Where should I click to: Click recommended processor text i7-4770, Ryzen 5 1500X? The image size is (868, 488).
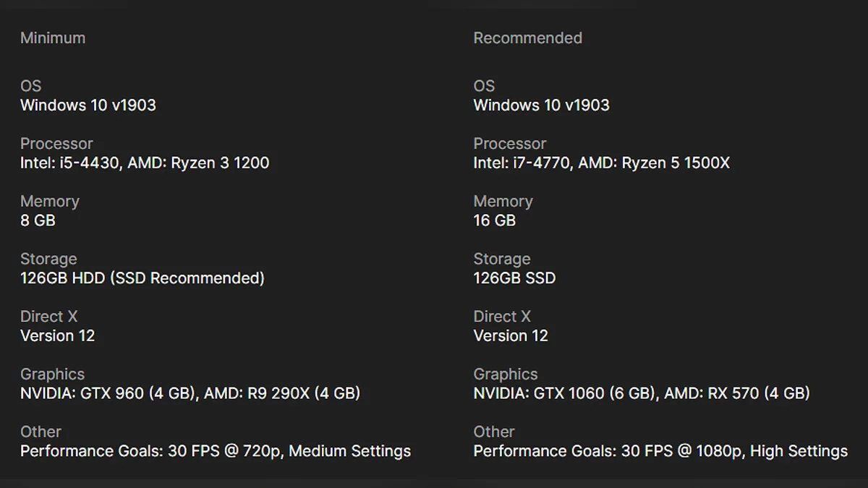601,163
